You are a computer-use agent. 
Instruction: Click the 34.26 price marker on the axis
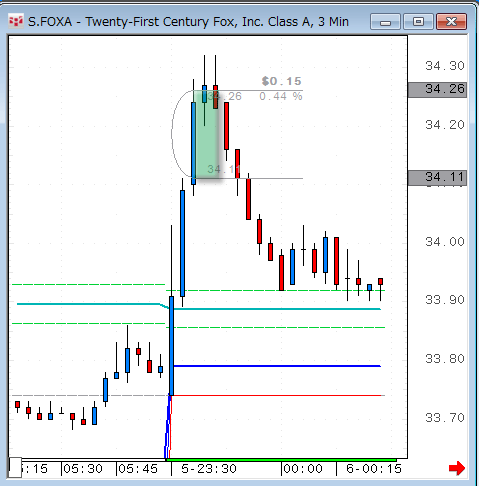coord(437,89)
